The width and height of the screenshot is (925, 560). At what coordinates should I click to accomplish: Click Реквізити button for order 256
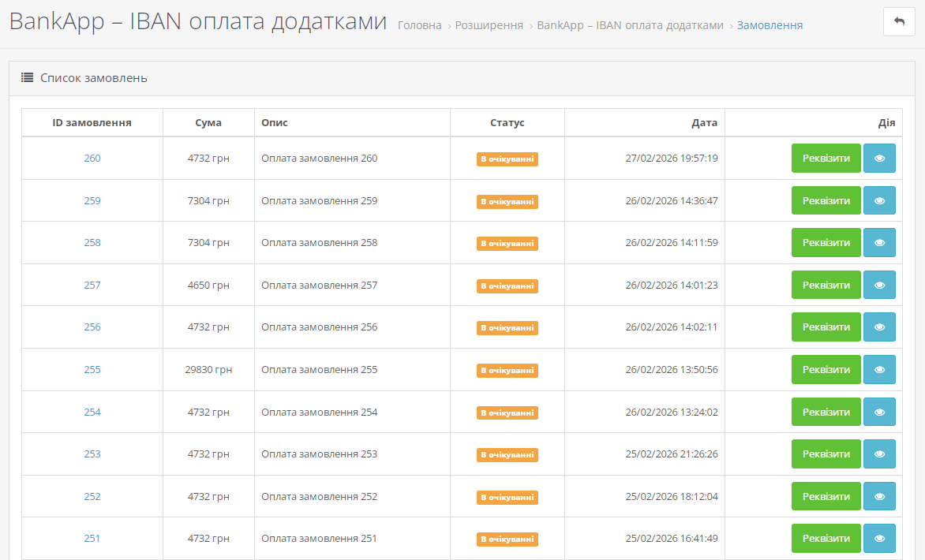[x=826, y=327]
